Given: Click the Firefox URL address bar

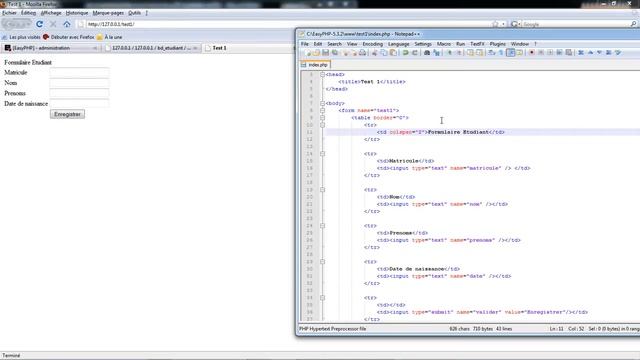Looking at the screenshot, I should (286, 24).
